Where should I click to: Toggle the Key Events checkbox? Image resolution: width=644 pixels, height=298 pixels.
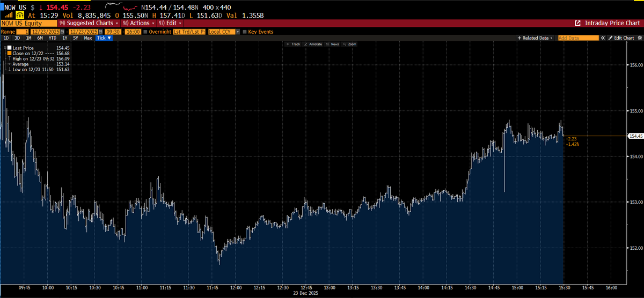(x=245, y=32)
